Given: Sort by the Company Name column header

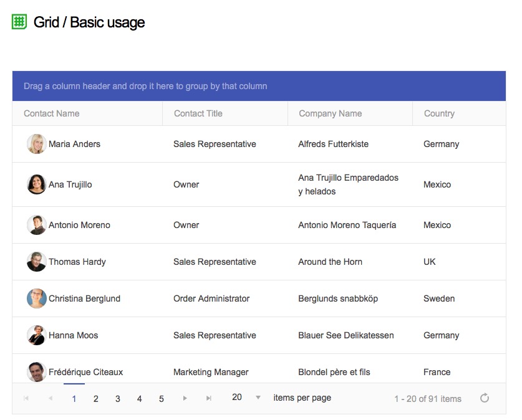Looking at the screenshot, I should pos(331,113).
